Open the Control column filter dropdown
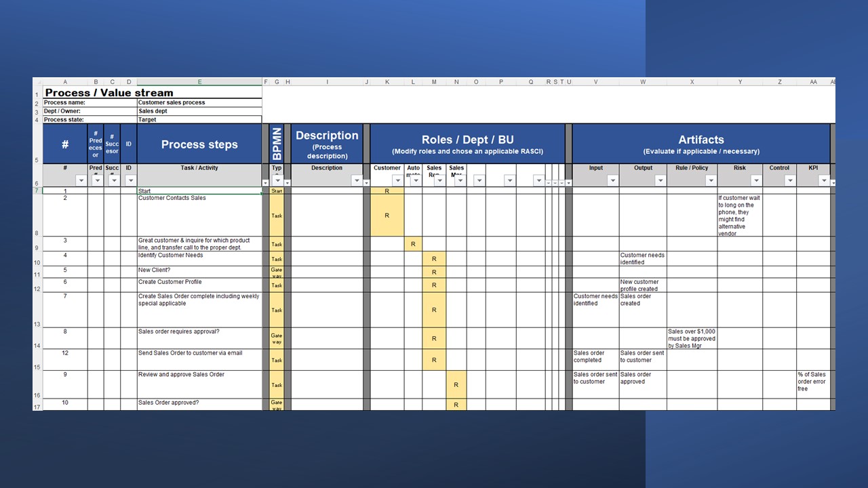The height and width of the screenshot is (488, 868). pyautogui.click(x=790, y=181)
